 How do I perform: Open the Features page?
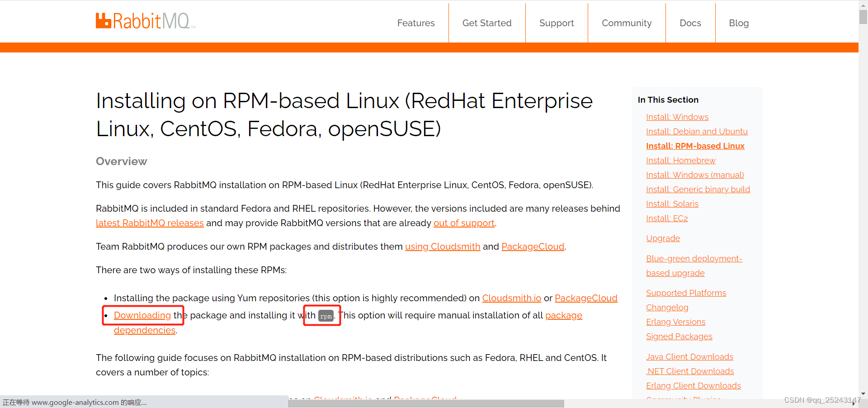point(415,23)
